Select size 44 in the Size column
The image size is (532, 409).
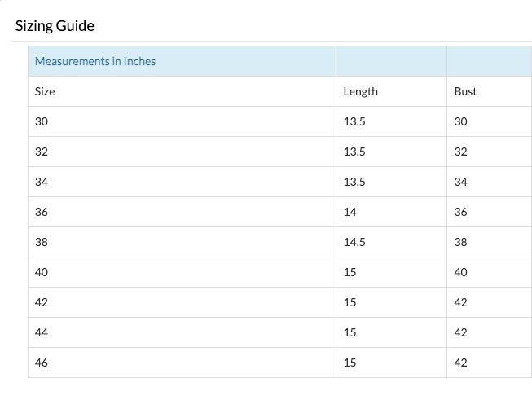point(42,332)
